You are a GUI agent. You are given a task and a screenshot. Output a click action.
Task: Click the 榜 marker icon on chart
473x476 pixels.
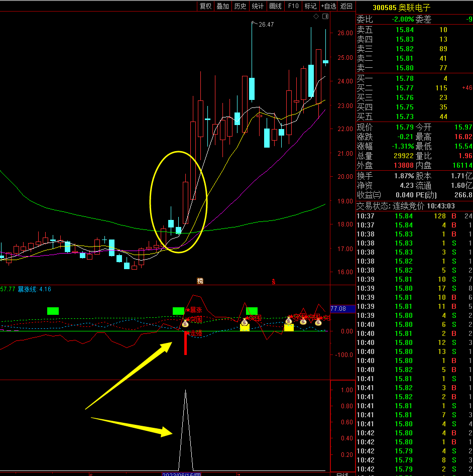click(200, 281)
